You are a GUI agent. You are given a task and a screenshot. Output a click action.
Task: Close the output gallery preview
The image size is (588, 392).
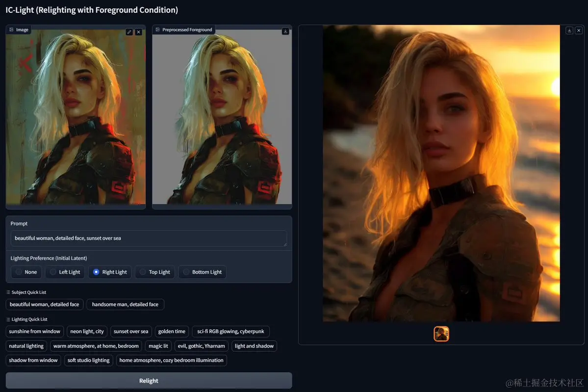(579, 30)
